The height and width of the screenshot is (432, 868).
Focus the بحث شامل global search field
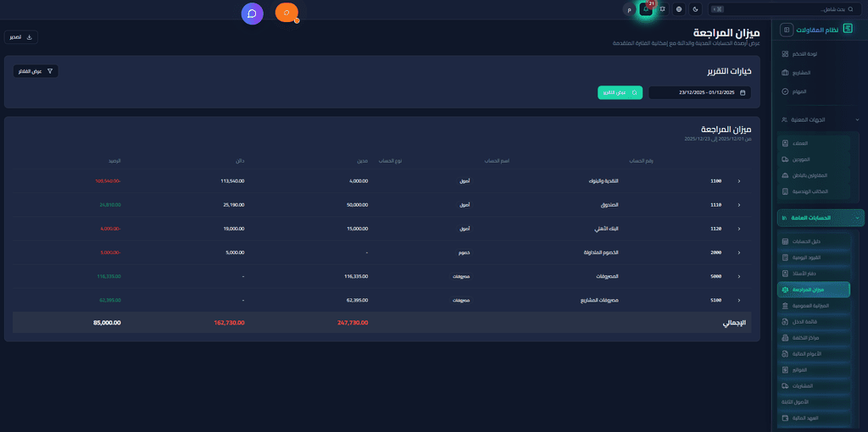tap(786, 9)
